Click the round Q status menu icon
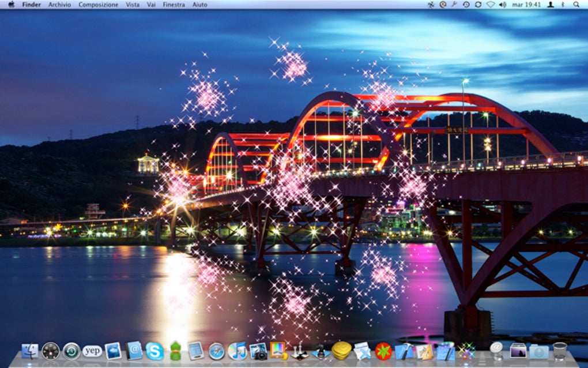 pos(443,5)
